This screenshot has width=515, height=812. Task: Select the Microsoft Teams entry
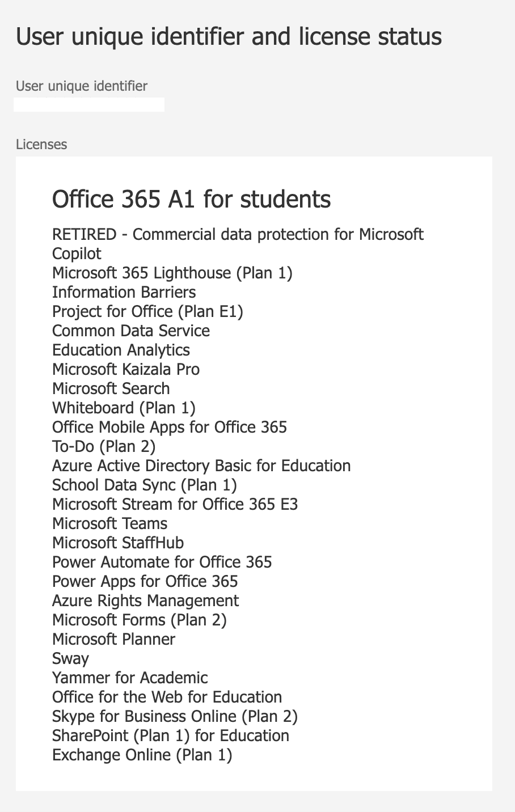(110, 524)
